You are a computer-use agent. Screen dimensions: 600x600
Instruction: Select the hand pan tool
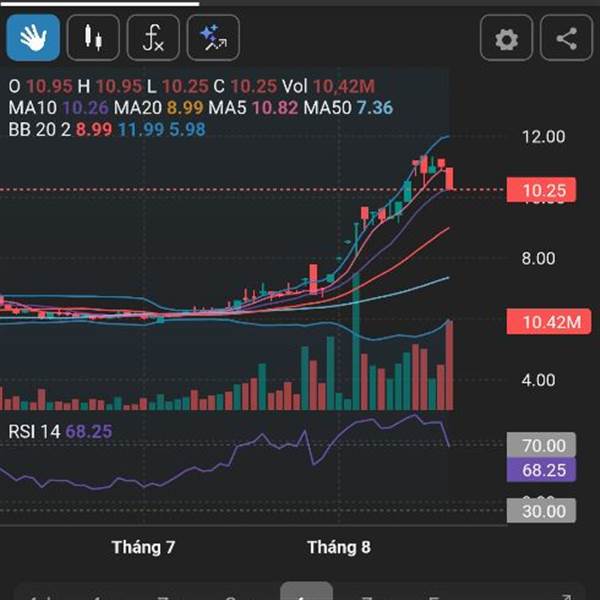coord(33,38)
